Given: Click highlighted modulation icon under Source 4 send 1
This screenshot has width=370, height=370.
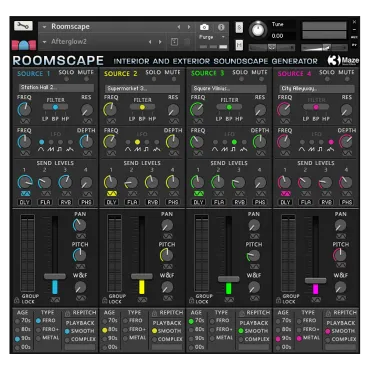Looking at the screenshot, I should click(286, 193).
